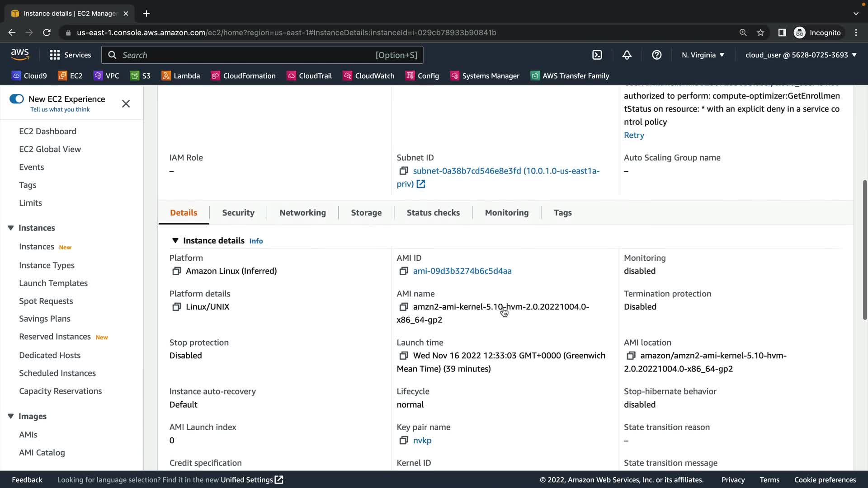Viewport: 868px width, 488px height.
Task: Click the Retry link
Action: point(634,135)
